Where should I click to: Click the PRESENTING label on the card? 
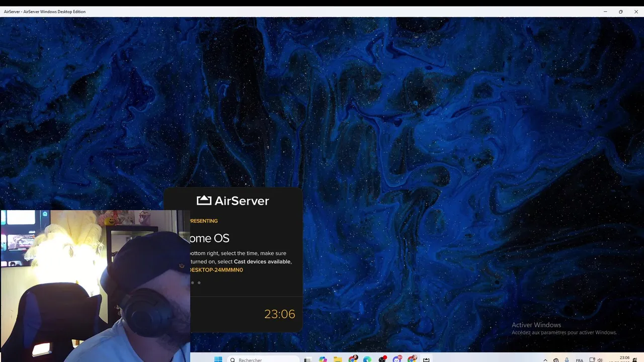(204, 221)
